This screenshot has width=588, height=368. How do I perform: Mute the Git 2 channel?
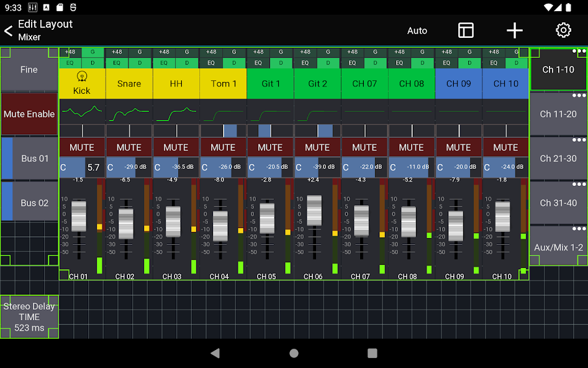[x=318, y=147]
